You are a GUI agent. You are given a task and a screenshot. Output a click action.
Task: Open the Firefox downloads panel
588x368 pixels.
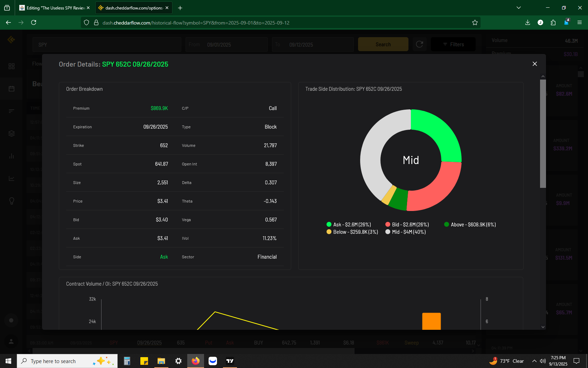527,22
